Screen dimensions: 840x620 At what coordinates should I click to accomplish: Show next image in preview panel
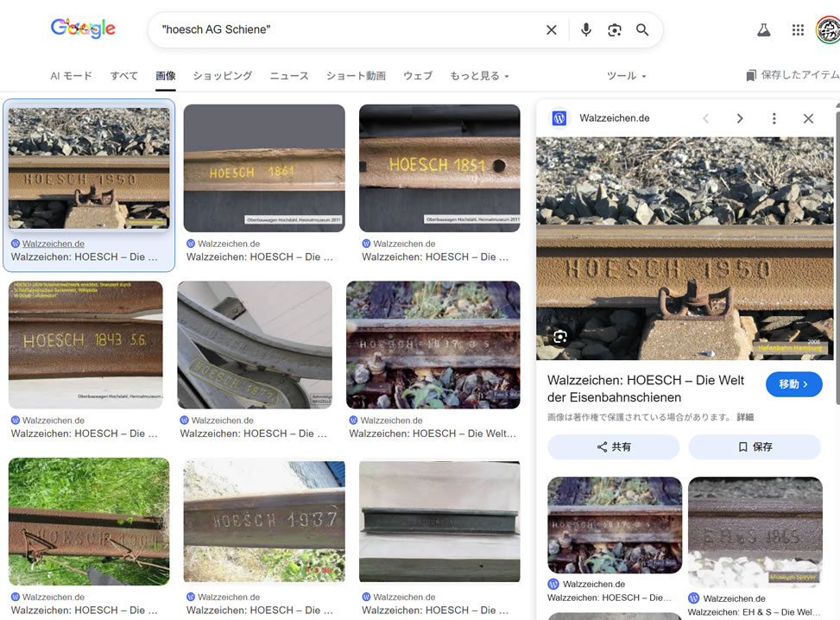coord(740,118)
